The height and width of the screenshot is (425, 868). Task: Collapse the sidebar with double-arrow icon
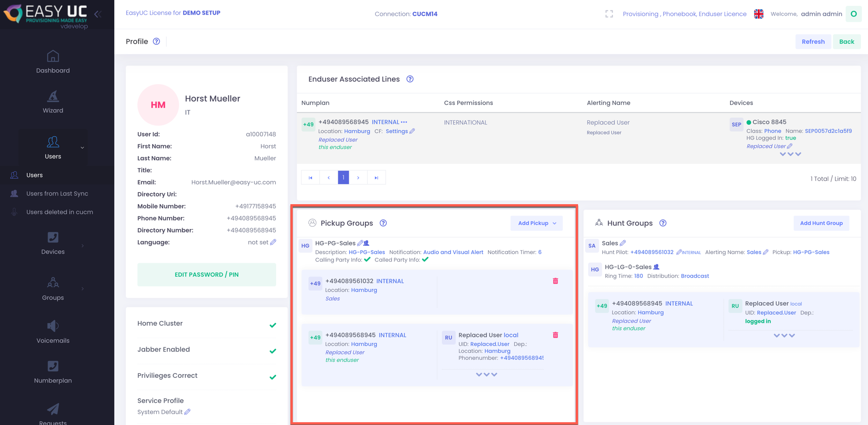(x=98, y=14)
